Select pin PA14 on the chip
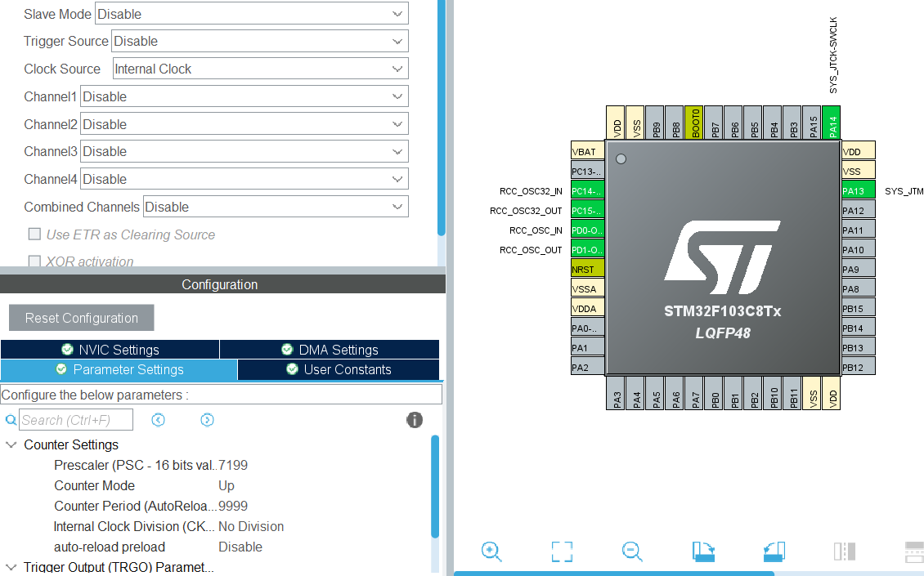Viewport: 924px width, 576px height. pyautogui.click(x=832, y=123)
